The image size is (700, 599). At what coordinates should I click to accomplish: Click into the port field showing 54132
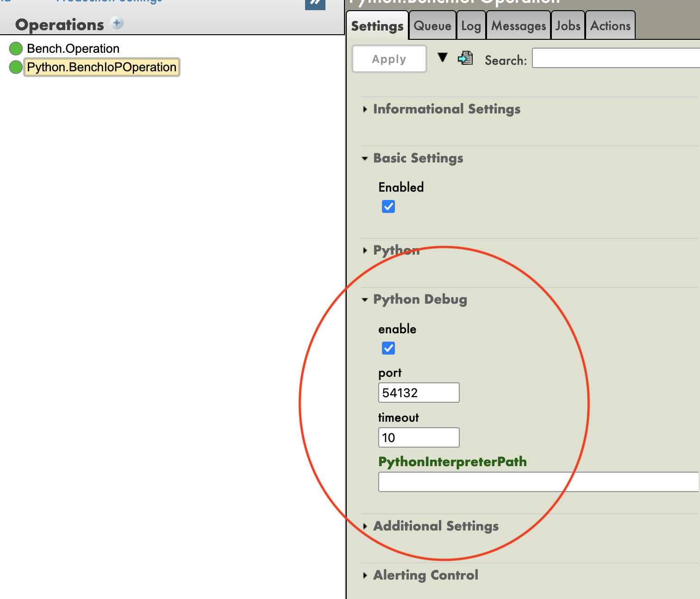coord(419,393)
